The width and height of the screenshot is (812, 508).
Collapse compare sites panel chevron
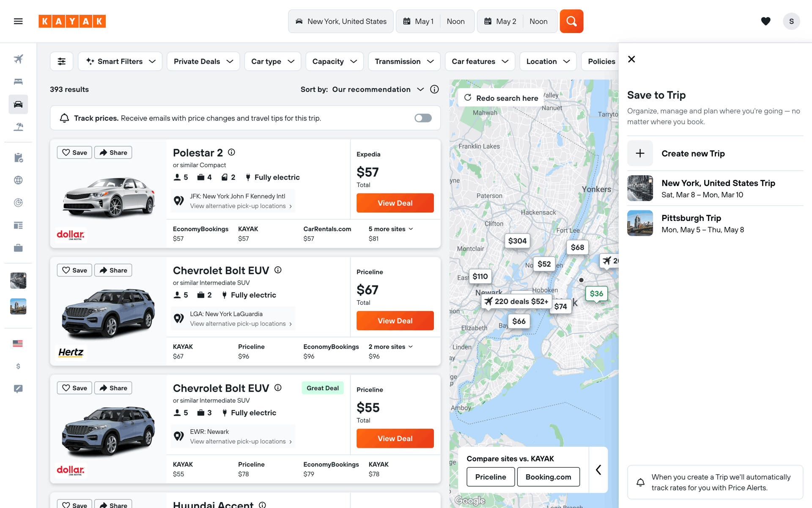tap(598, 469)
